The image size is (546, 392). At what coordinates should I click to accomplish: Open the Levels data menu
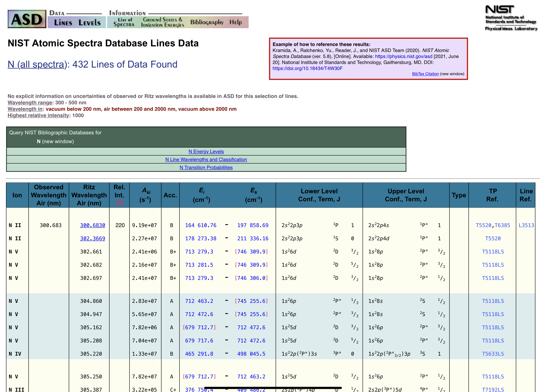click(x=89, y=23)
